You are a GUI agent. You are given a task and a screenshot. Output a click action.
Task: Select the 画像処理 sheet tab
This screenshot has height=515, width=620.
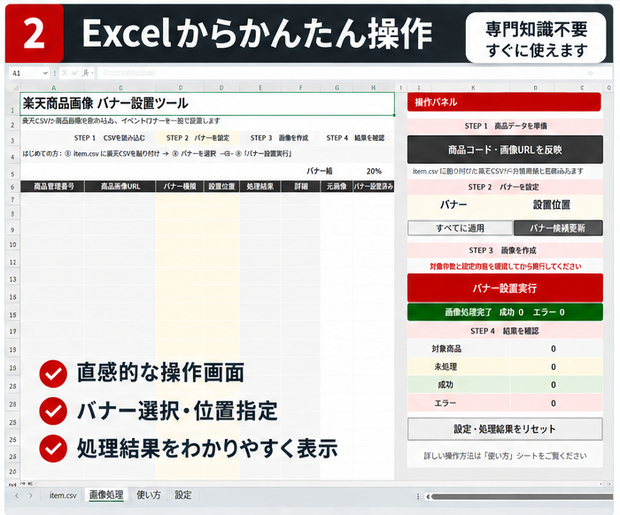click(x=106, y=495)
